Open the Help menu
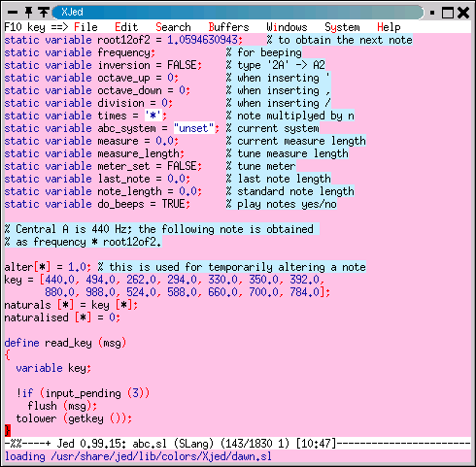476x467 pixels. (389, 27)
